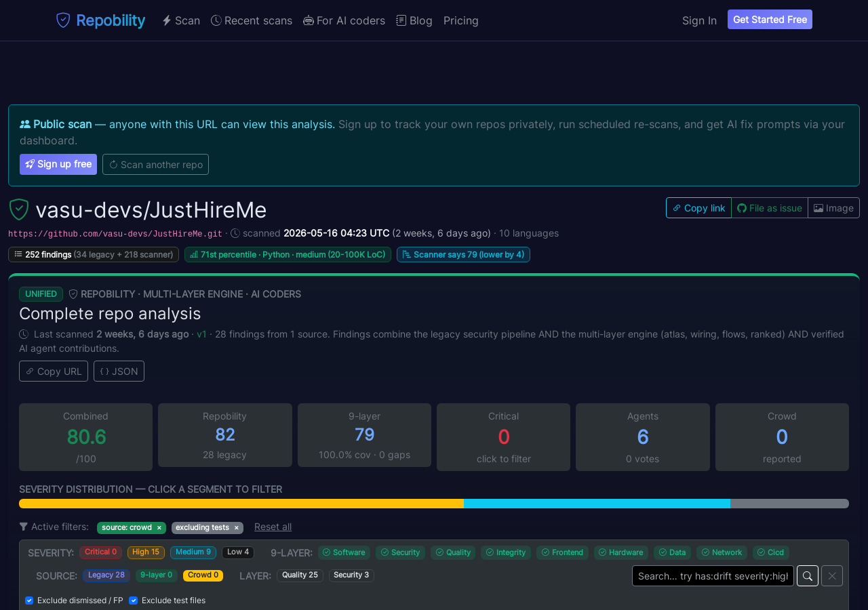Click the UNIFIED badge
This screenshot has width=868, height=610.
[41, 294]
